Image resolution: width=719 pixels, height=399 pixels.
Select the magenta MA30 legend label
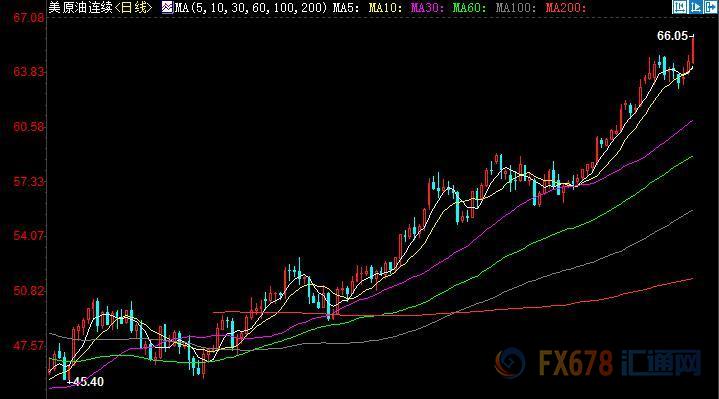click(428, 8)
